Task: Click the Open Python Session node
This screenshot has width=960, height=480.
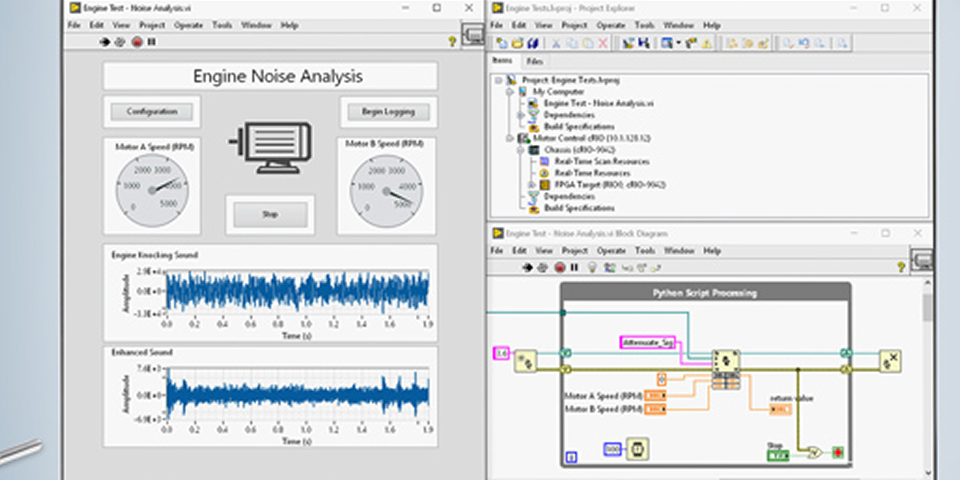Action: [x=525, y=360]
